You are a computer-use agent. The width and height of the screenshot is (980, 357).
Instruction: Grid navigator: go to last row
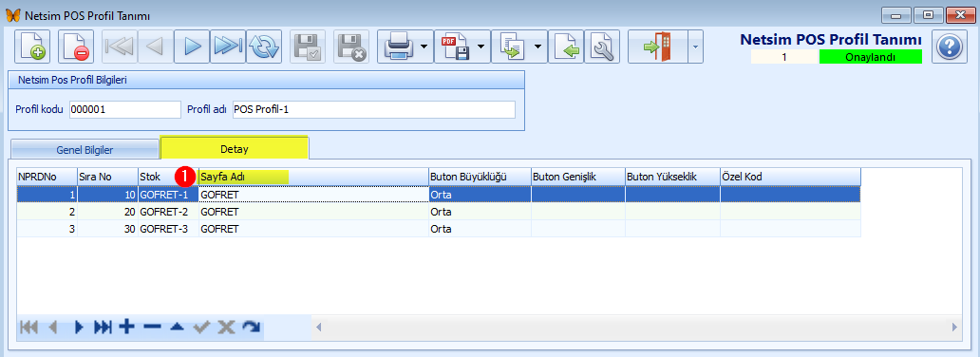(x=103, y=327)
